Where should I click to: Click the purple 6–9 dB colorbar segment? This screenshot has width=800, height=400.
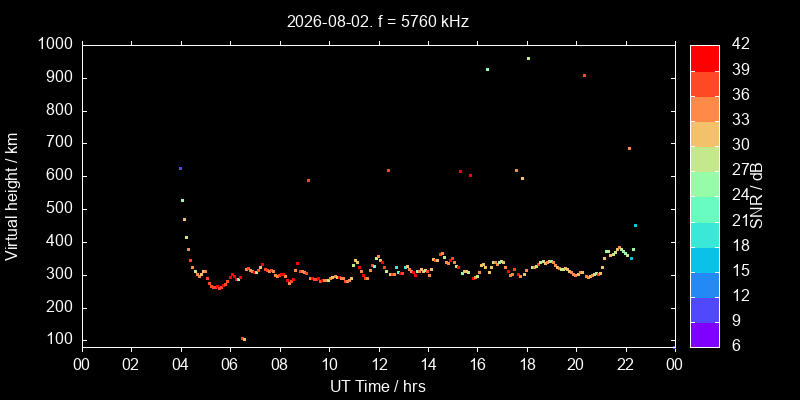pyautogui.click(x=705, y=335)
